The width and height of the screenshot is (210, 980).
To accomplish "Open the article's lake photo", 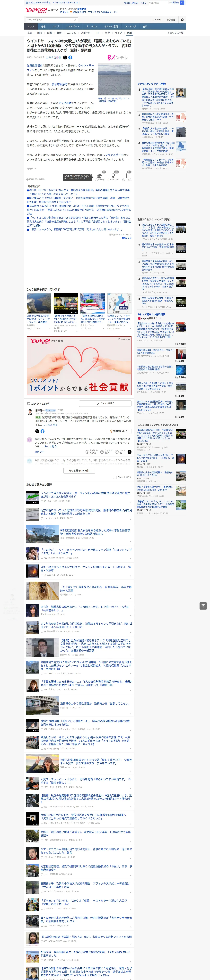I will (114, 80).
